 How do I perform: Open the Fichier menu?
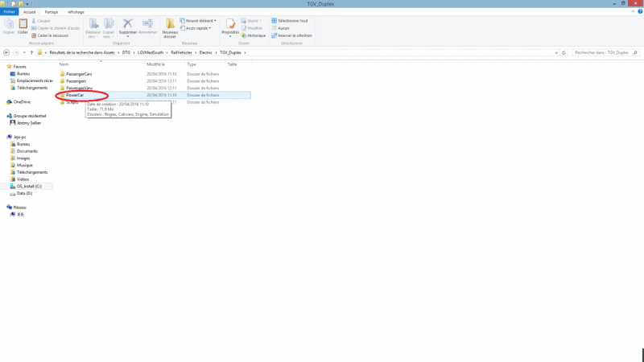[x=9, y=12]
